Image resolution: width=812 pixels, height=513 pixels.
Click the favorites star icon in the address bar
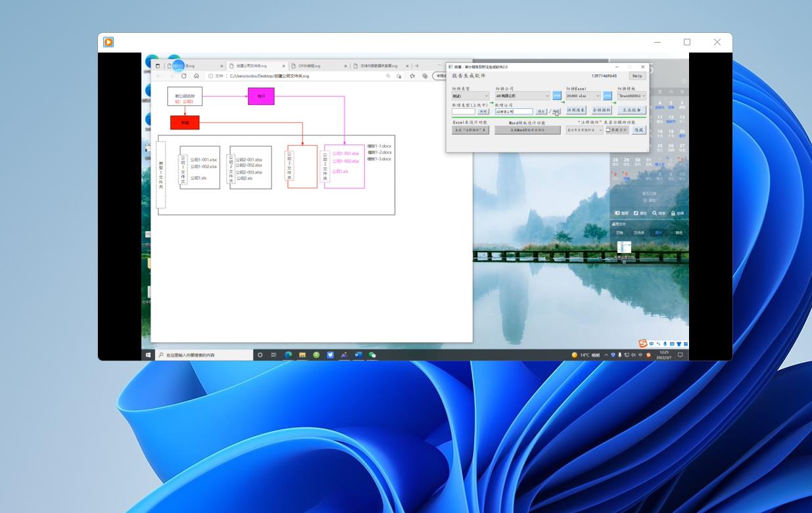pos(412,76)
